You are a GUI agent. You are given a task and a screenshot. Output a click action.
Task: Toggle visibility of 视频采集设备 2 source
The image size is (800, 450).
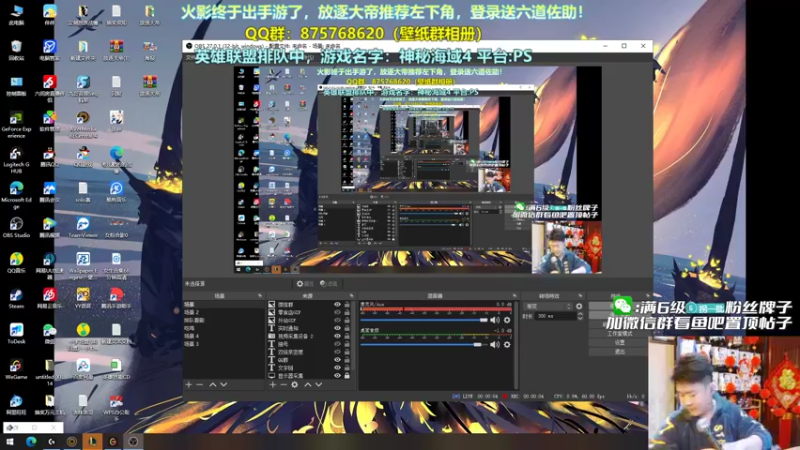pyautogui.click(x=337, y=336)
